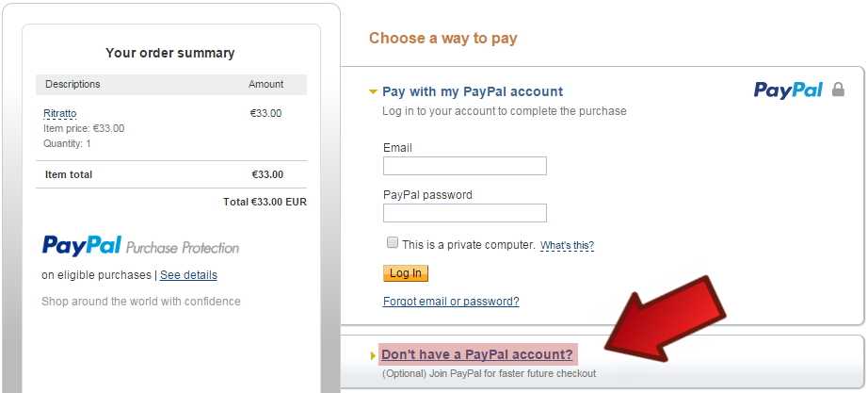The width and height of the screenshot is (868, 393).
Task: Open the 'Forgot email or password?' link
Action: (x=451, y=302)
